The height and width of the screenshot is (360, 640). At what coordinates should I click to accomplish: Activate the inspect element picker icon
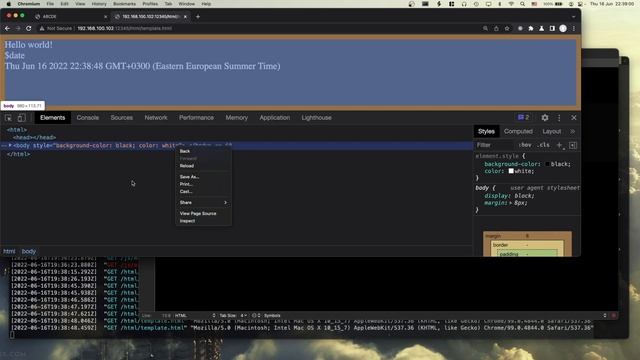[x=9, y=118]
